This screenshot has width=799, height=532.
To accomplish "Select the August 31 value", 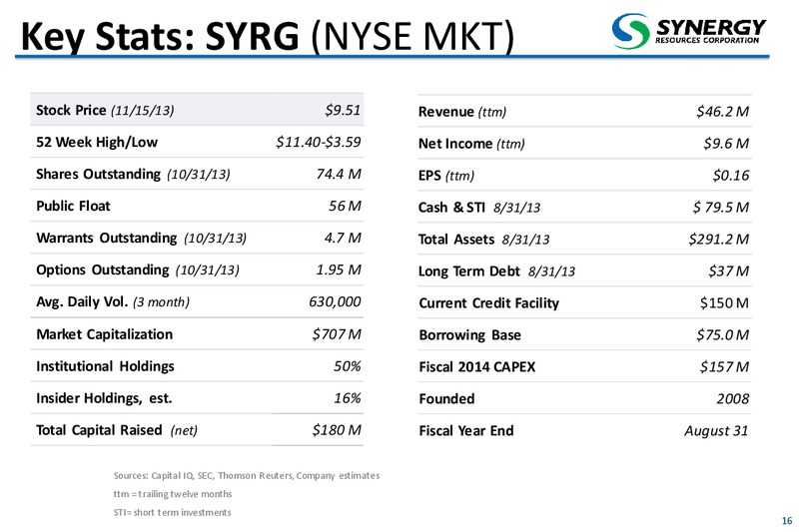I will [x=716, y=431].
